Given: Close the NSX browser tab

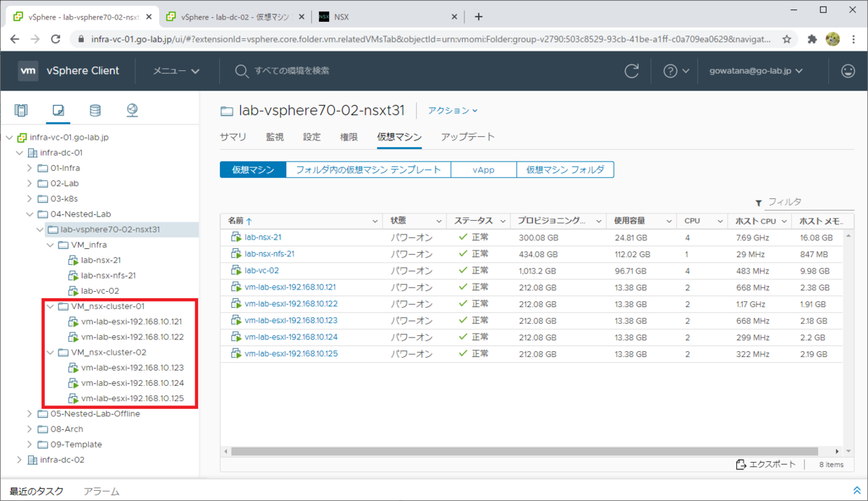Looking at the screenshot, I should tap(454, 17).
